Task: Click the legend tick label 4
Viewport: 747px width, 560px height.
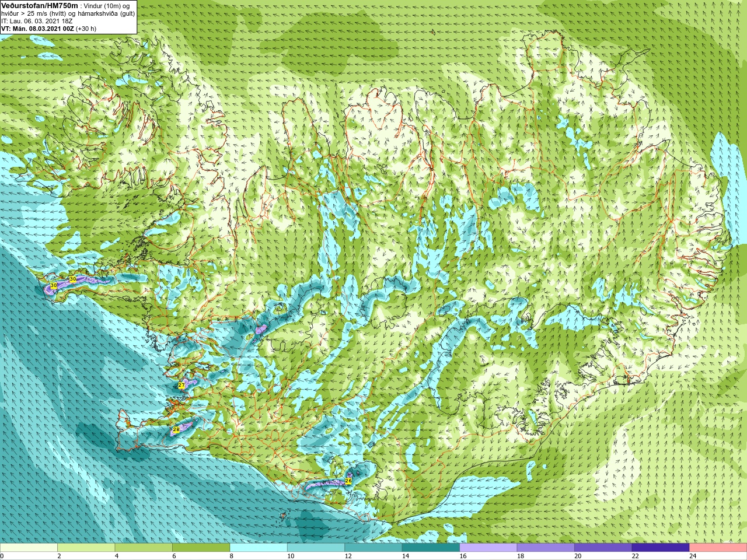Action: (x=117, y=556)
